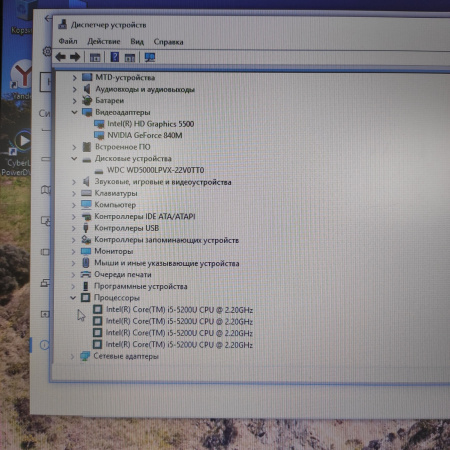Select NVIDIA GeForce 840M device

coord(145,135)
